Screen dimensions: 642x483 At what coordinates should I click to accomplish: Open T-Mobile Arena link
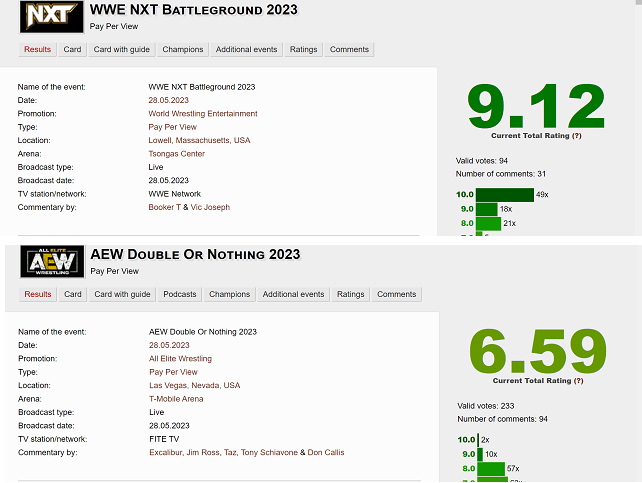tap(176, 399)
